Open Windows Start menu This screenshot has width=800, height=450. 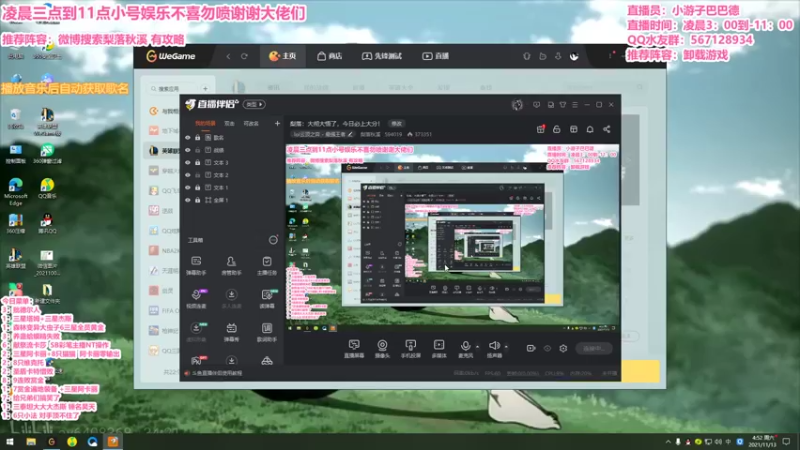10,442
